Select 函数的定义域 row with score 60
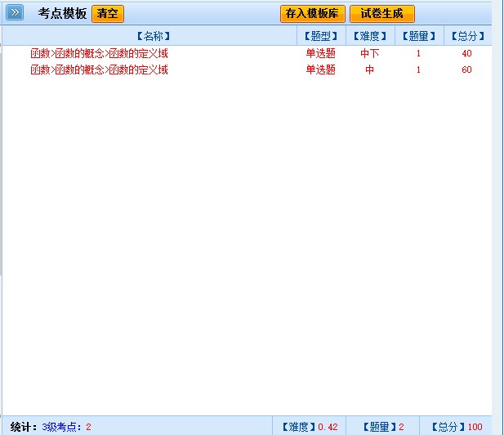This screenshot has width=504, height=435. coord(247,70)
